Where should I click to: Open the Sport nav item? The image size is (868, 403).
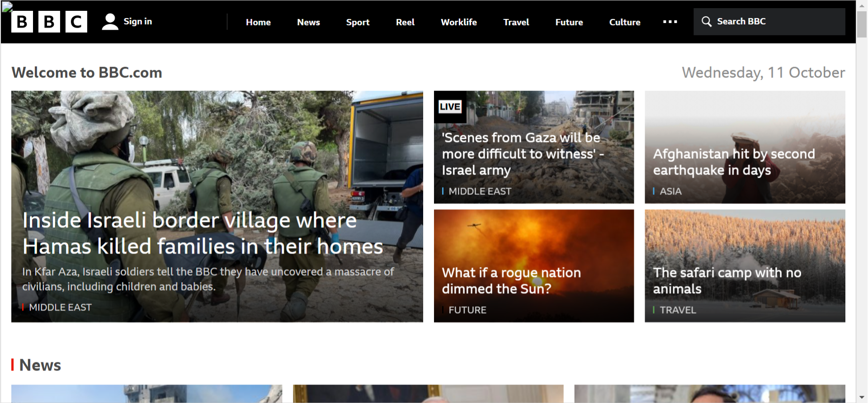point(358,22)
